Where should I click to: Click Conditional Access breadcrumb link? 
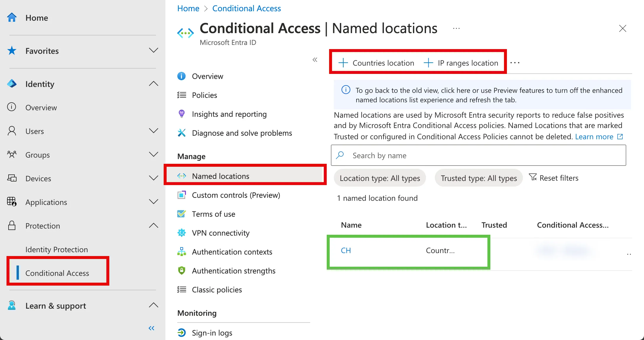coord(246,8)
